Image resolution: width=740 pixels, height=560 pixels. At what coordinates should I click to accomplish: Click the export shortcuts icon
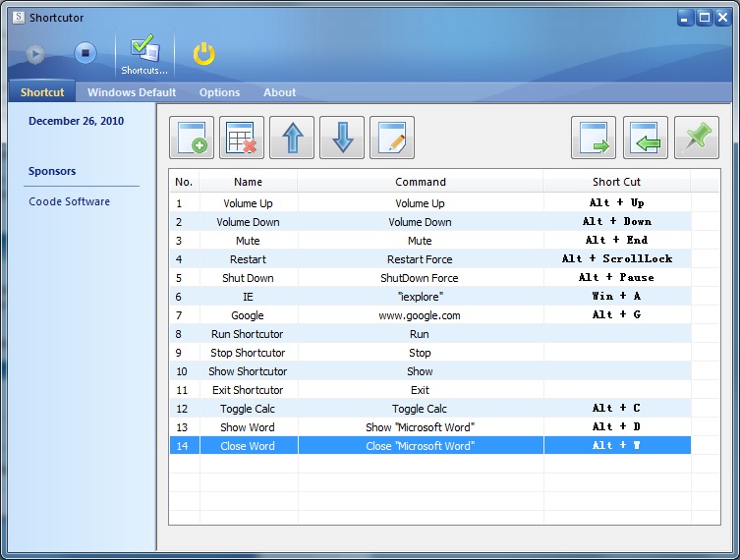coord(594,138)
